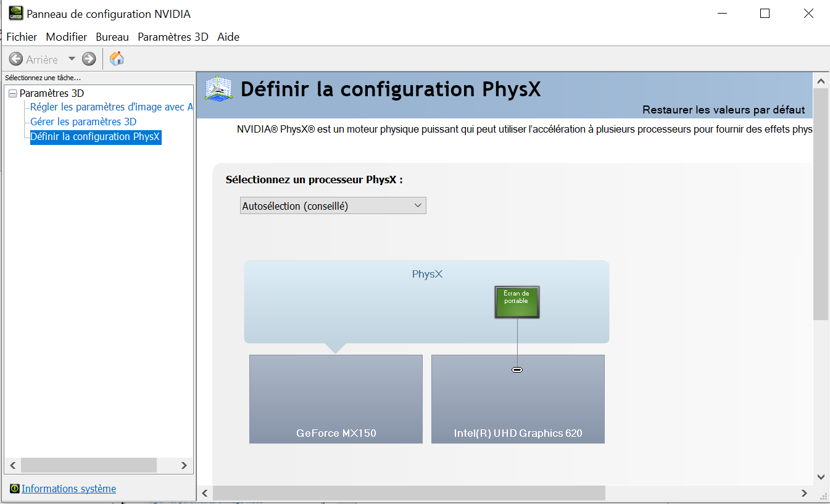
Task: Open the Aide menu
Action: point(228,37)
